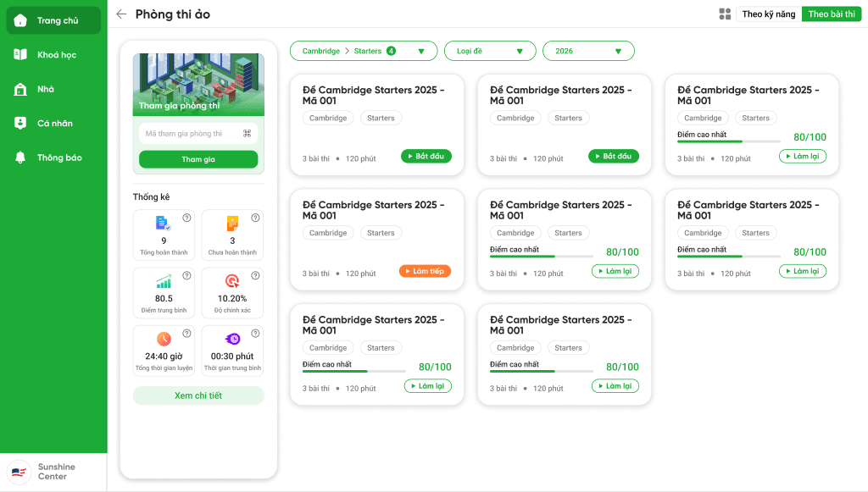Open the 2026 year dropdown
Viewport: 868px width, 492px height.
pyautogui.click(x=588, y=51)
